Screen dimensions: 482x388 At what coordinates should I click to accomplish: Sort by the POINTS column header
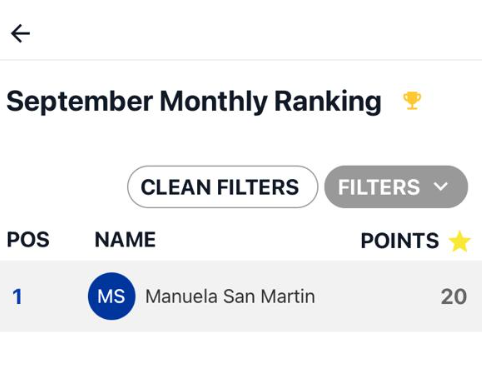pos(400,240)
